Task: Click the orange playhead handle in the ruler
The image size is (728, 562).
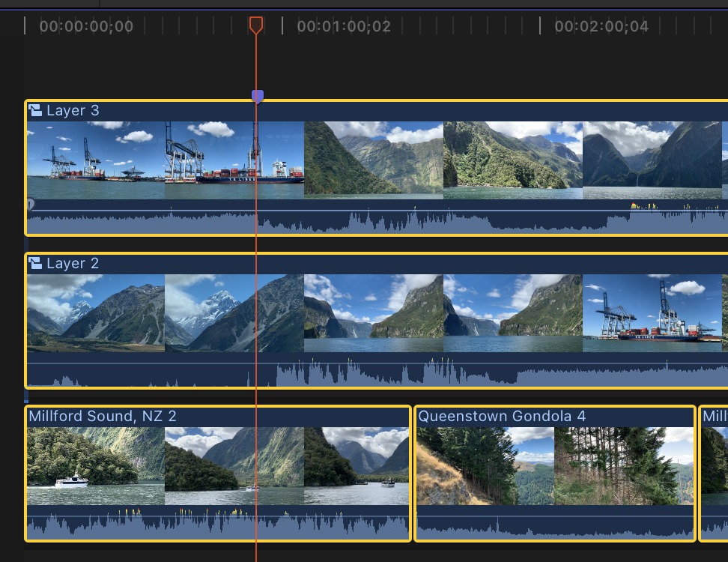Action: point(256,25)
